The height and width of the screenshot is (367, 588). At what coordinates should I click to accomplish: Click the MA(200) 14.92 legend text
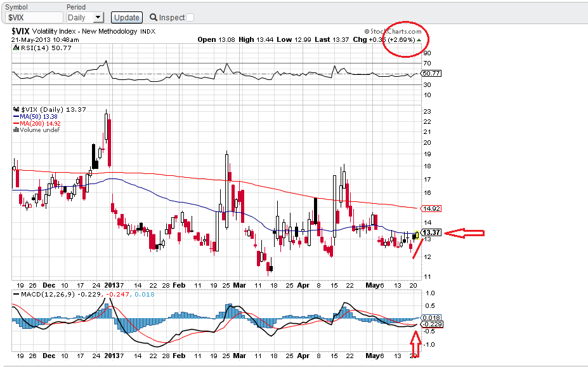point(40,123)
